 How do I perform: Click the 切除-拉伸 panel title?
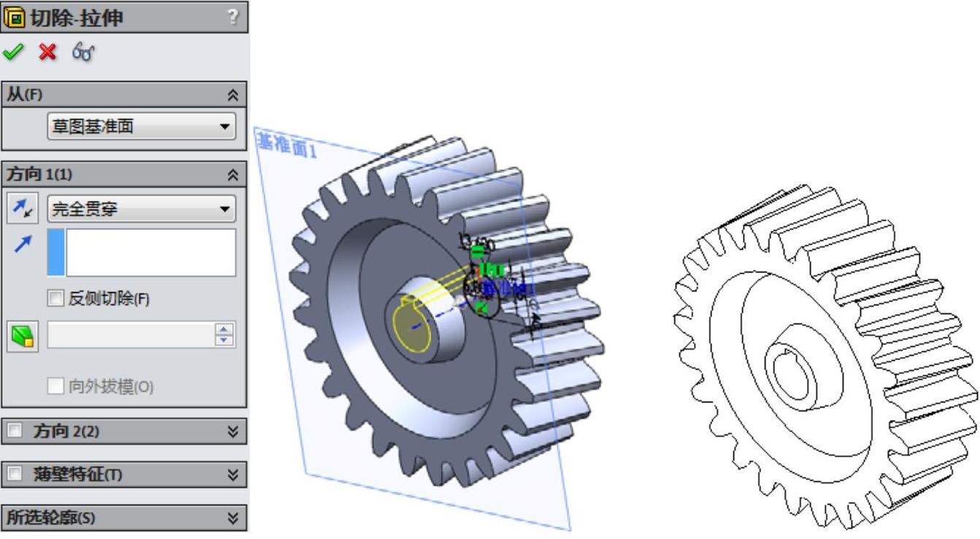click(77, 18)
